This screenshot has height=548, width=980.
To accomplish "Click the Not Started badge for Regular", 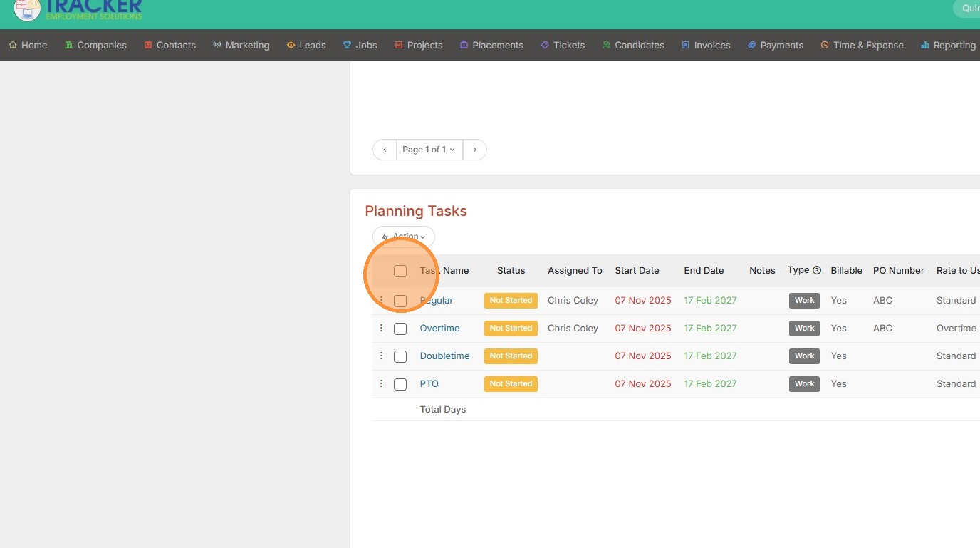I will coord(511,300).
